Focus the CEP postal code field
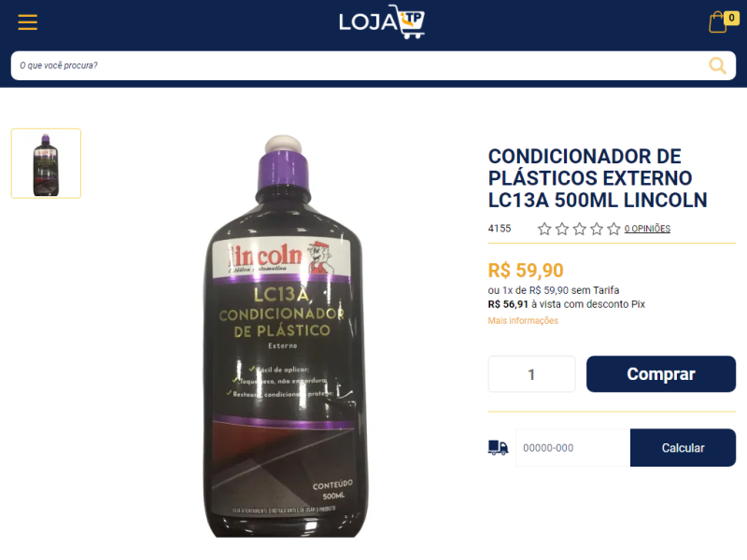 click(x=572, y=448)
